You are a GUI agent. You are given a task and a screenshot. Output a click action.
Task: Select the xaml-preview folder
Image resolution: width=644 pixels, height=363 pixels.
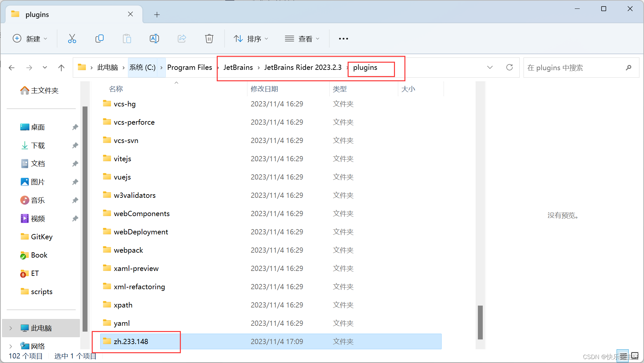tap(136, 268)
